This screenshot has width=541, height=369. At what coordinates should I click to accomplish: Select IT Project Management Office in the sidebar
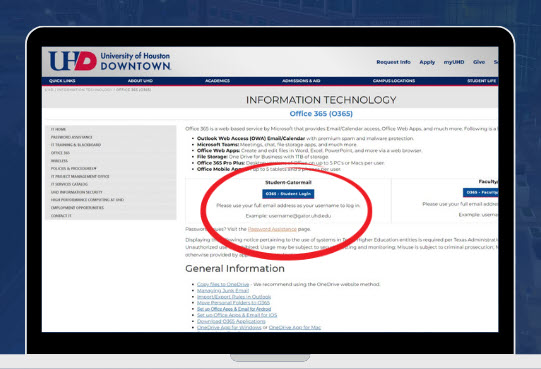coord(80,176)
